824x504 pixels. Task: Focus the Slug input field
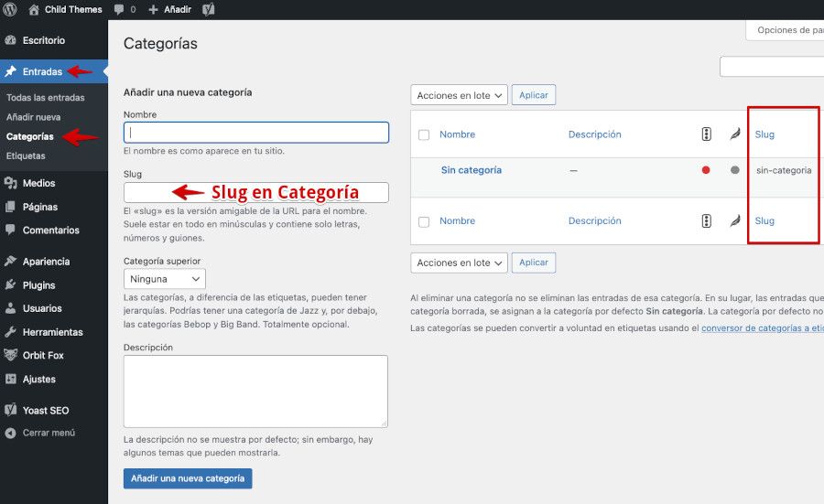256,192
